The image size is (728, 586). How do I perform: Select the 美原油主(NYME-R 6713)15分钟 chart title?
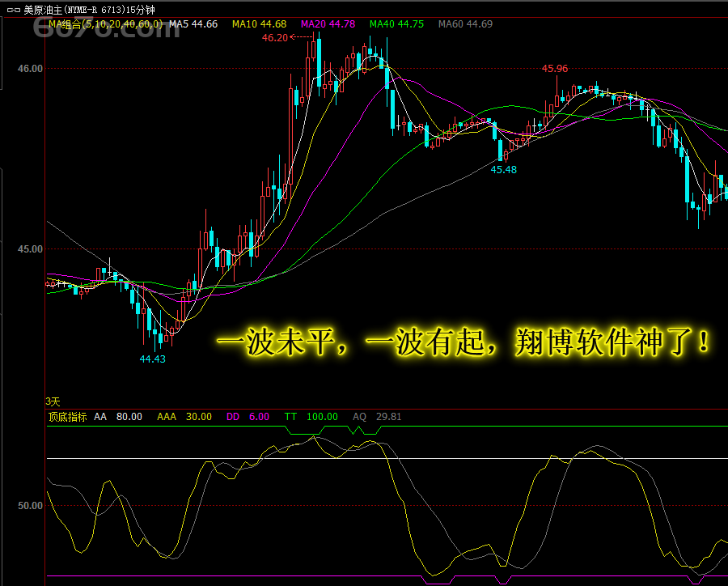point(89,10)
